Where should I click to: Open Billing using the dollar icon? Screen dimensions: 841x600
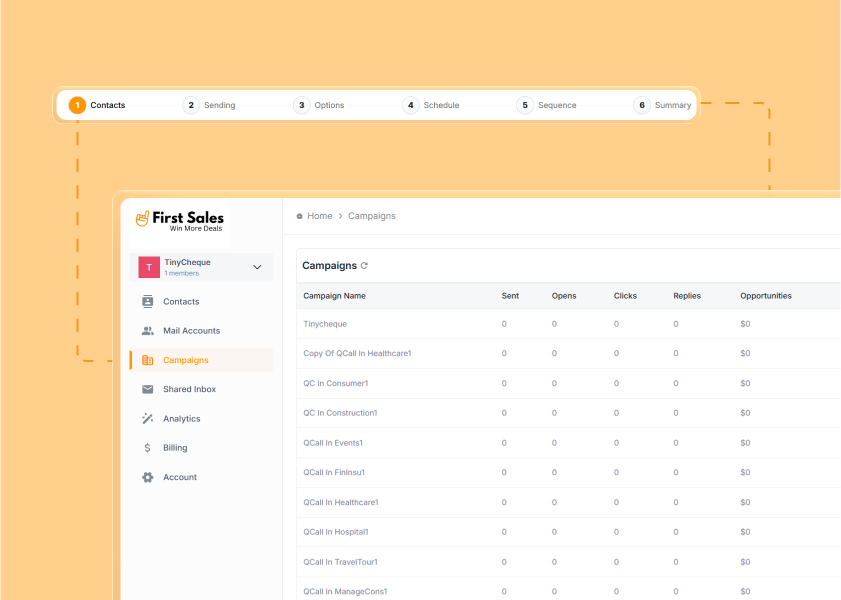148,447
